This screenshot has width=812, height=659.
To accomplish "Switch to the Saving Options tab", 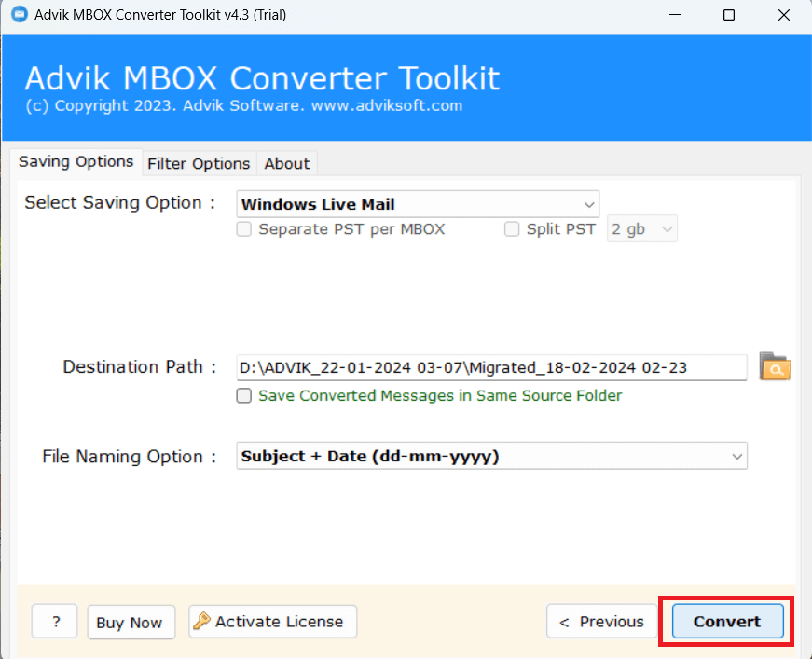I will [x=76, y=162].
